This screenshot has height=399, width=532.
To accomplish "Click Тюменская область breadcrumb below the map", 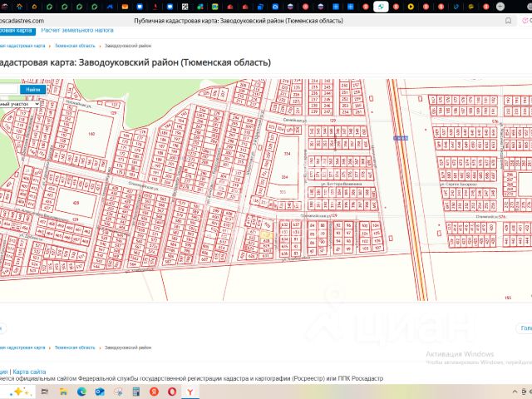I will tap(75, 347).
